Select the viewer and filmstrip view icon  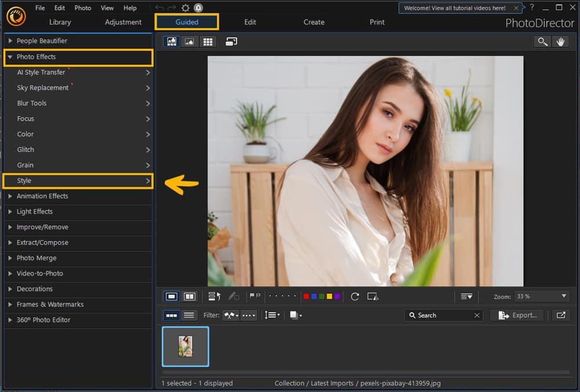pyautogui.click(x=171, y=41)
